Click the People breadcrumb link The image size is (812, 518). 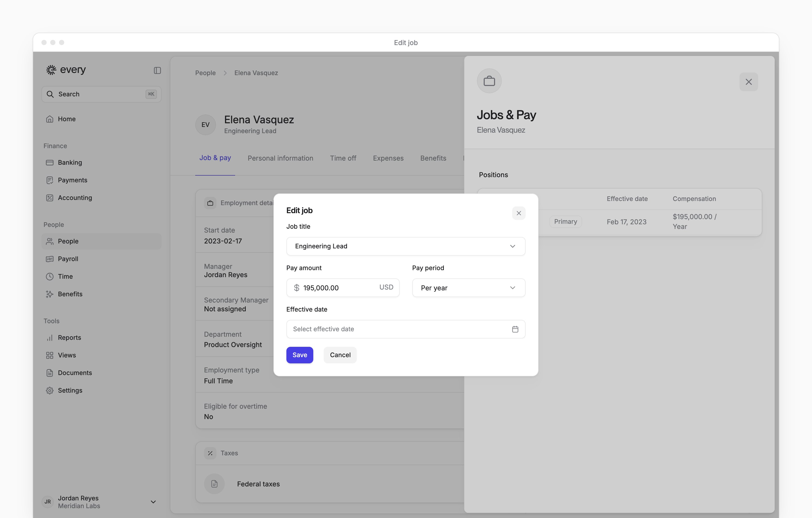click(205, 73)
